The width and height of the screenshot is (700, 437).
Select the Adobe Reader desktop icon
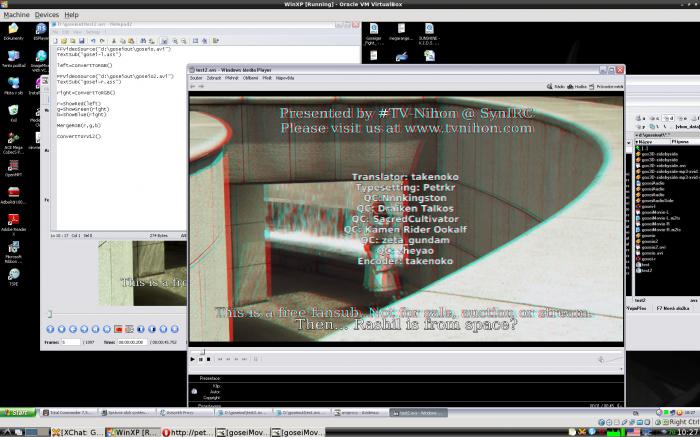click(x=13, y=225)
